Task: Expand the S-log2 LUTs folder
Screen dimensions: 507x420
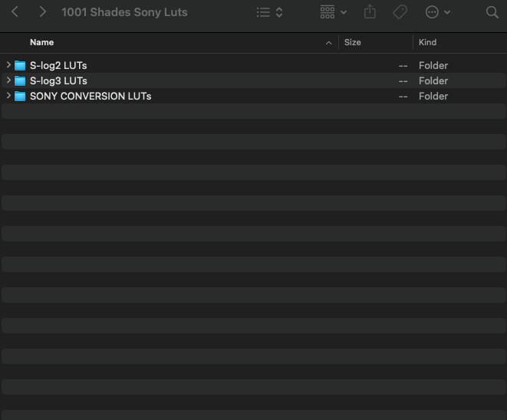Action: [8, 65]
